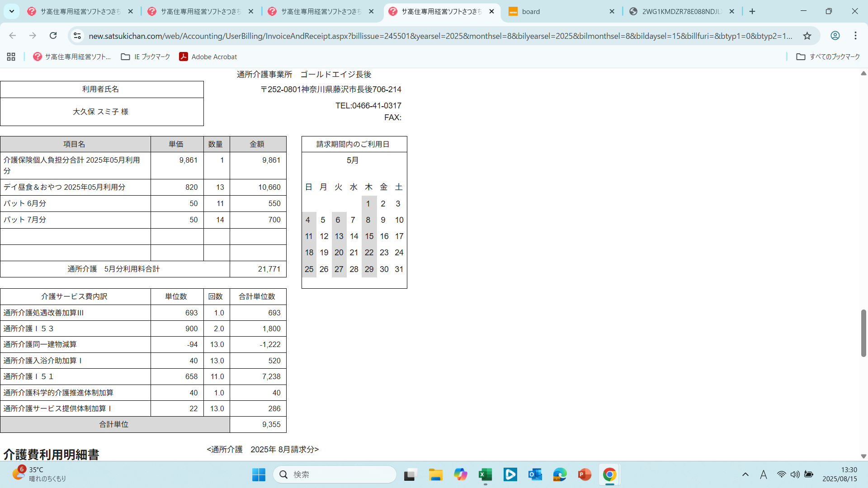The image size is (868, 488).
Task: Expand the IE ブックマーク folder
Action: [146, 56]
